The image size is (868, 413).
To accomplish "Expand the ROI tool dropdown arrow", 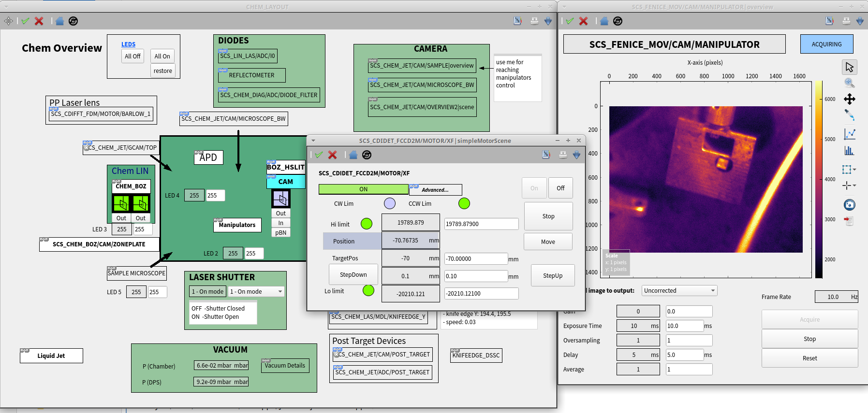I will pos(855,170).
